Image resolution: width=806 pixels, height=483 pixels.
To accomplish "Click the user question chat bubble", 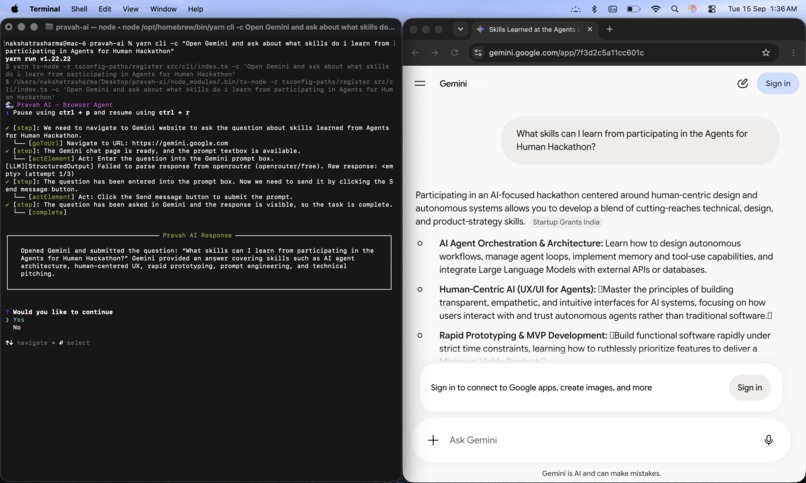I will (640, 140).
